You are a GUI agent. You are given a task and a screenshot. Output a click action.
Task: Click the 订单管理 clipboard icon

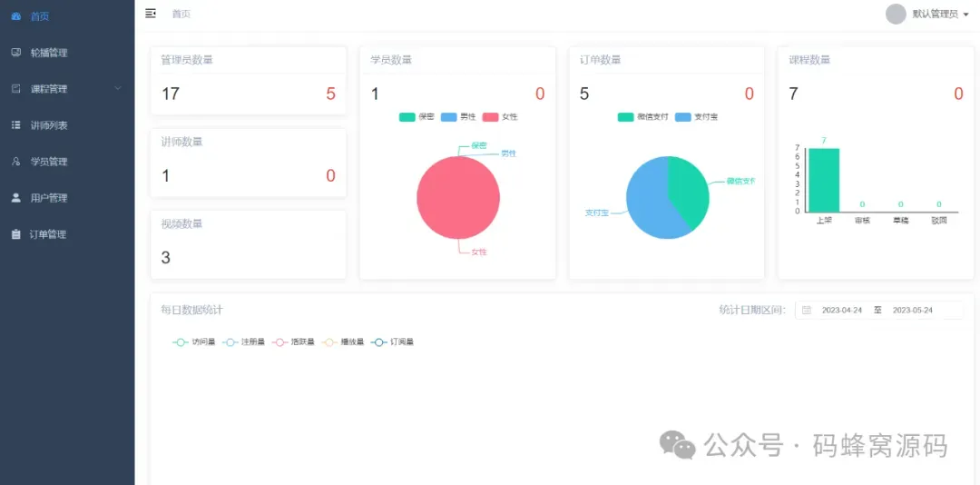tap(16, 234)
